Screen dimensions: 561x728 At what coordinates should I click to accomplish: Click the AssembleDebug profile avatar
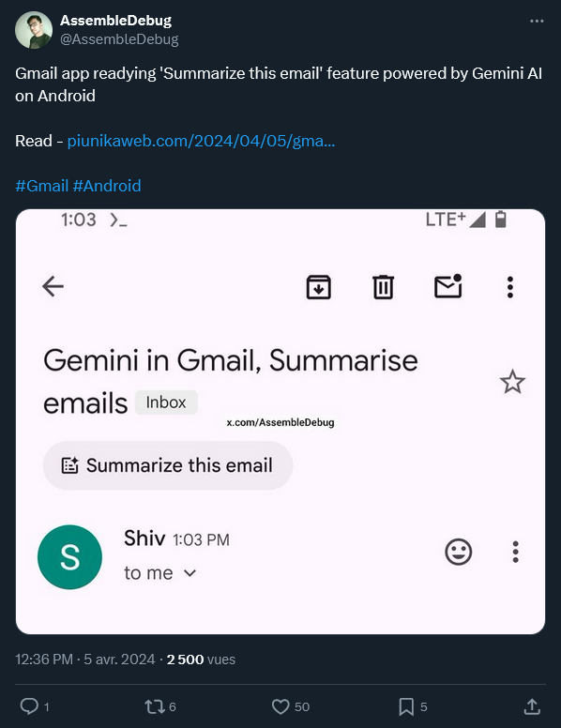[x=34, y=30]
